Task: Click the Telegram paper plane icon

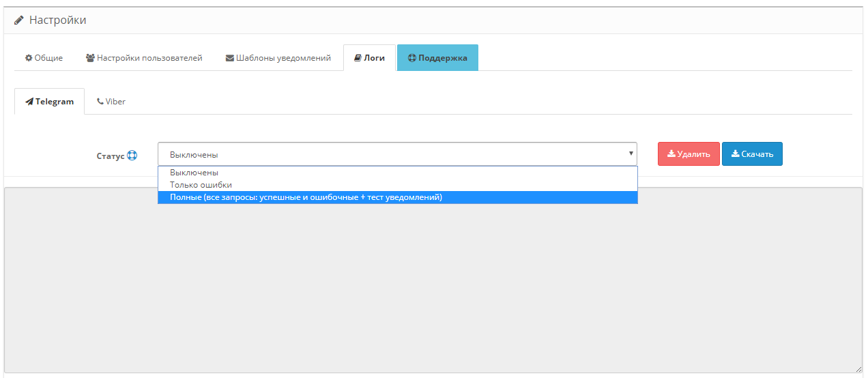Action: 29,102
